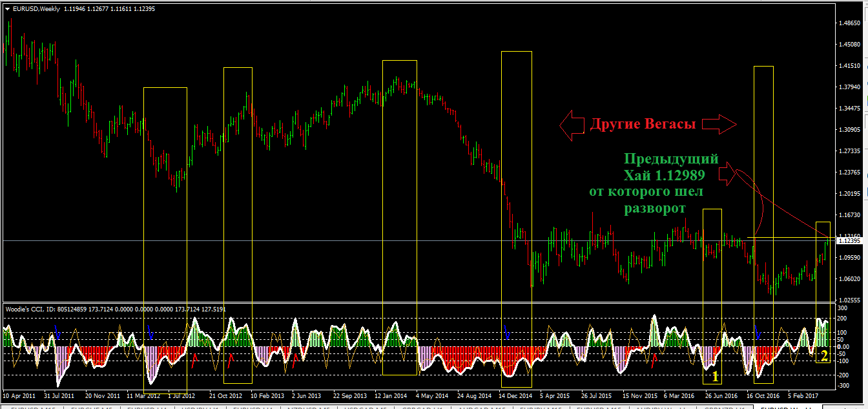Click the 10 Feb 2013 date label
Image resolution: width=868 pixels, height=409 pixels.
point(267,395)
